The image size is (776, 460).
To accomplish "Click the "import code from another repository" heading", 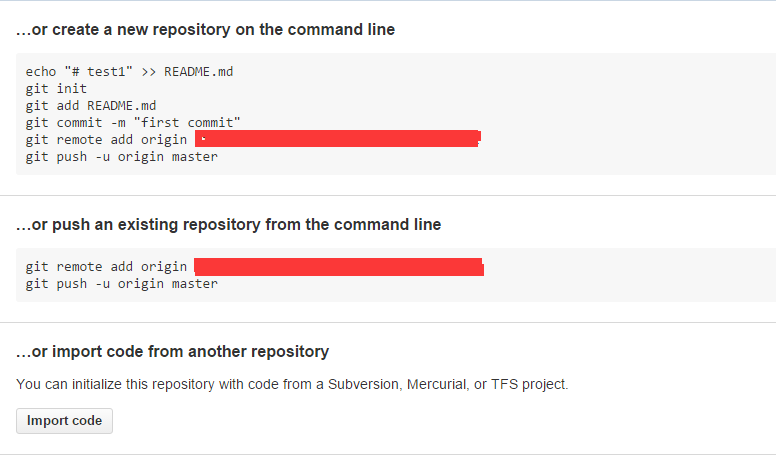I will pos(172,352).
